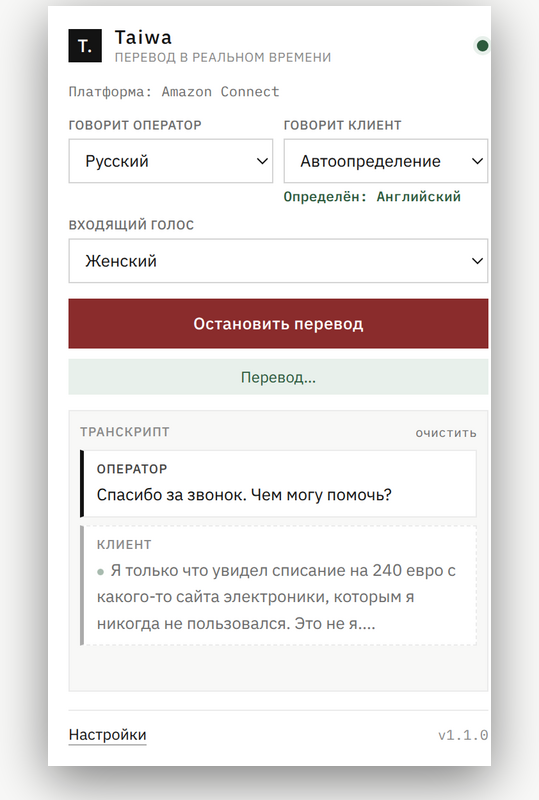Click the Клиент transcript message card
This screenshot has height=800, width=539.
pos(278,586)
